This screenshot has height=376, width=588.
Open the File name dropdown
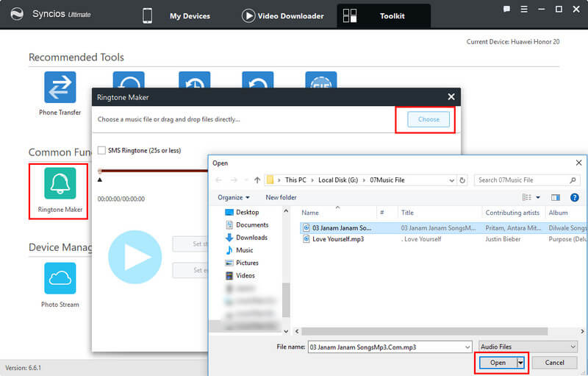click(467, 347)
